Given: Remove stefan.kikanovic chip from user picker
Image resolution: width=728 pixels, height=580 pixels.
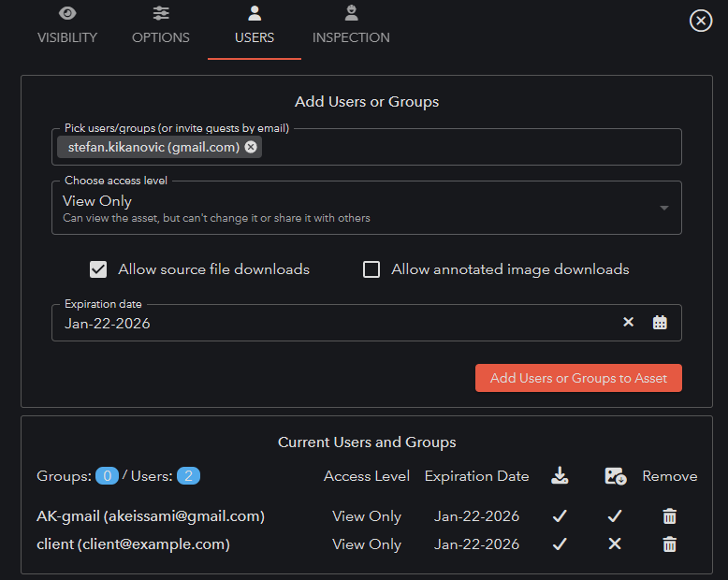Looking at the screenshot, I should point(251,147).
